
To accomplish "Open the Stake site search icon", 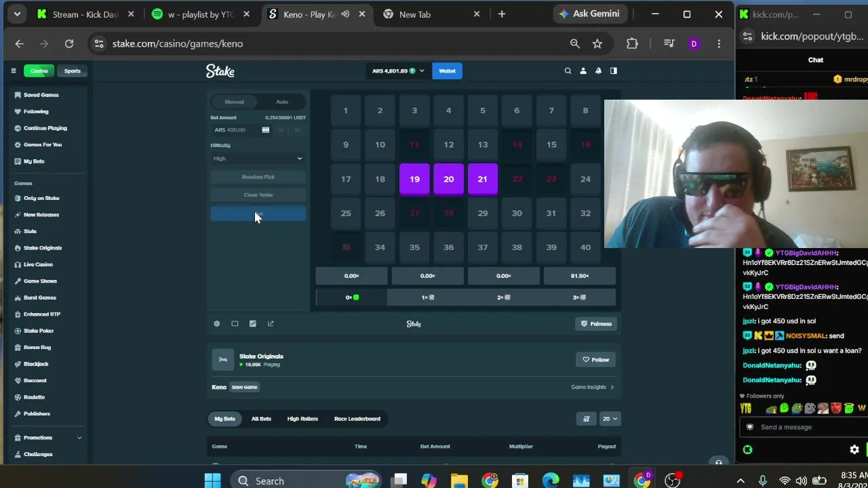I will [568, 70].
